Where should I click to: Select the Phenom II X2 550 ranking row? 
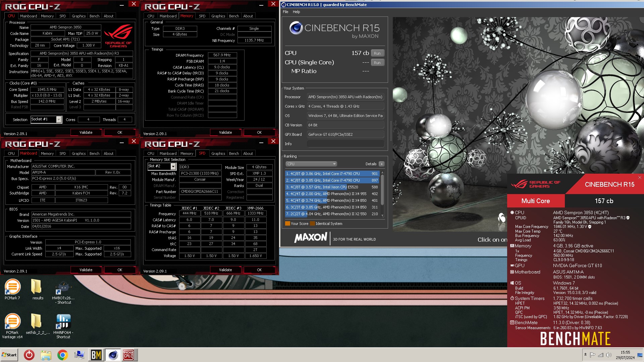point(332,214)
